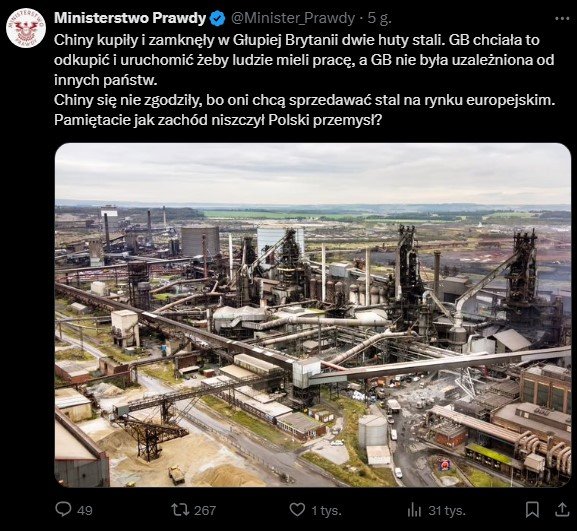
Task: Click the sentence about Polski przemysł
Action: (x=218, y=120)
